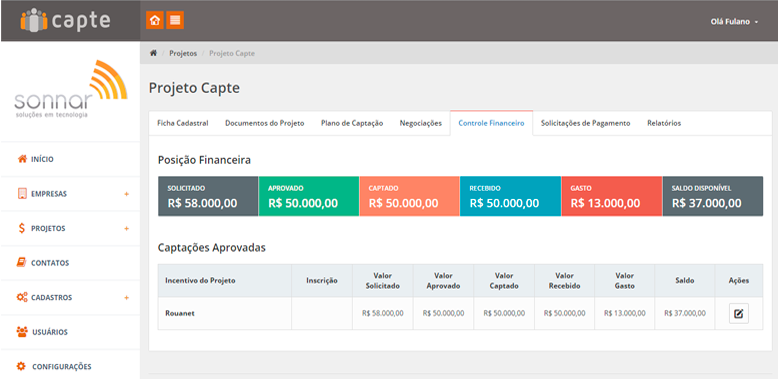The height and width of the screenshot is (379, 778).
Task: Expand the PROJETOS plus sign
Action: [127, 229]
